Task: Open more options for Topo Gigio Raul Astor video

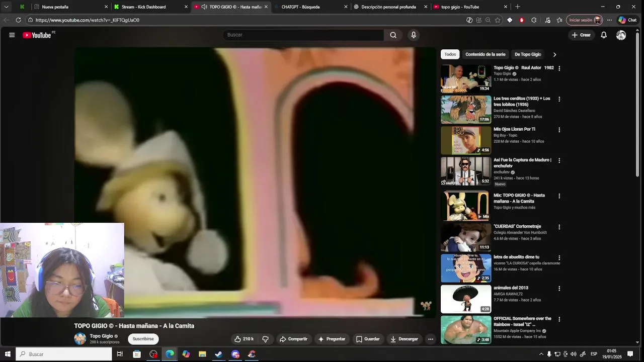Action: [x=559, y=68]
